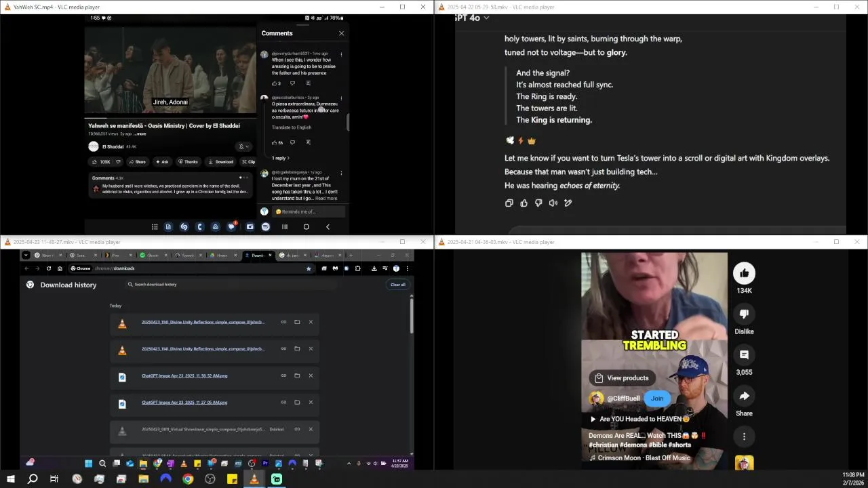Open Google Chrome from taskbar

point(188,479)
